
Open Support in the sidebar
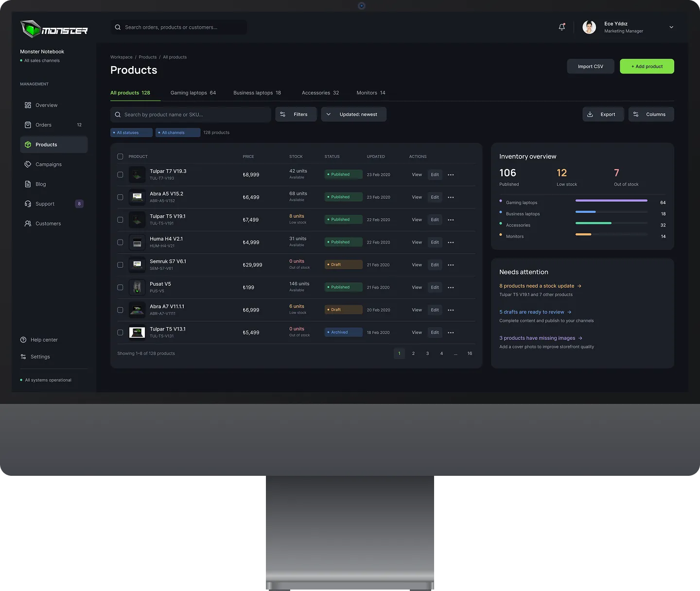[x=54, y=204]
